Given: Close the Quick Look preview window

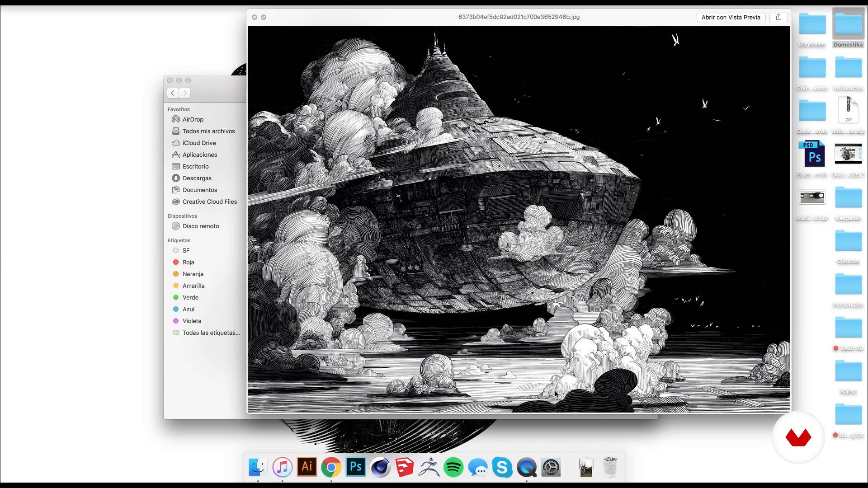Looking at the screenshot, I should click(x=255, y=17).
